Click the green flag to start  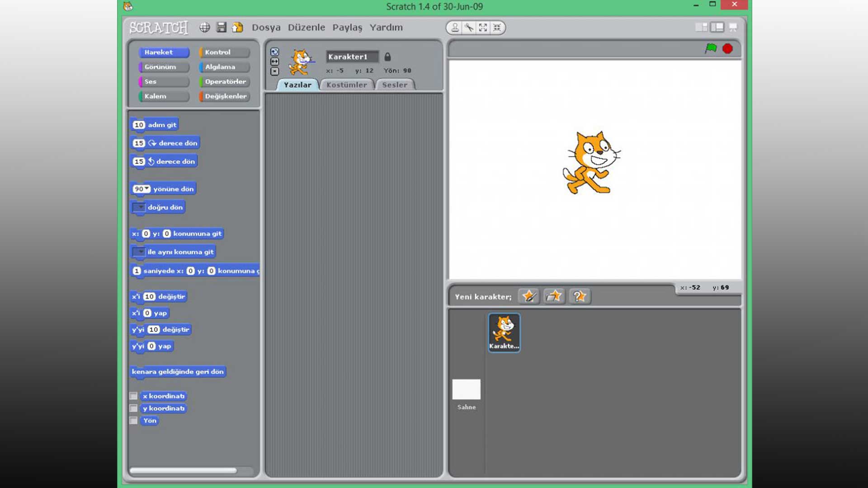tap(711, 48)
